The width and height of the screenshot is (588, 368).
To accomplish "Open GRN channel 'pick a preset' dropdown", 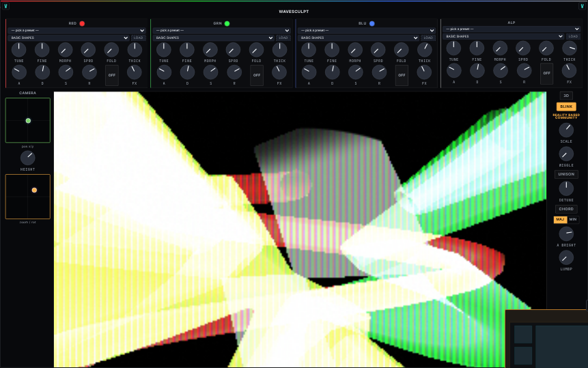I will point(222,30).
